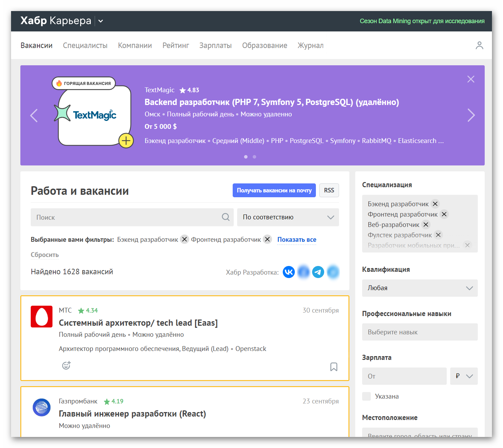503x448 pixels.
Task: Click the emoji reaction icon on МТС vacancy
Action: coord(66,365)
